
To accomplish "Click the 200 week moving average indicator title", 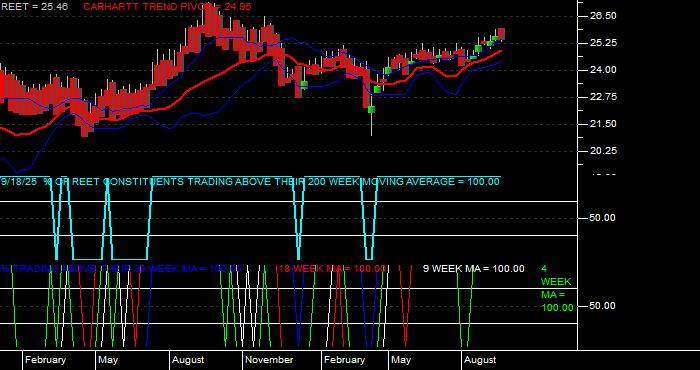I will (250, 182).
